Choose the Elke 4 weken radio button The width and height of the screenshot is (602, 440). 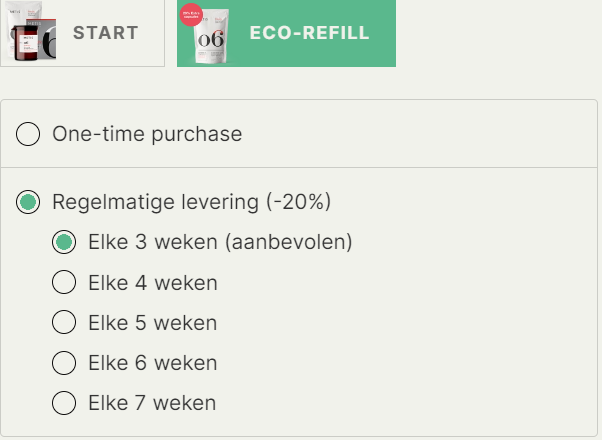(64, 282)
